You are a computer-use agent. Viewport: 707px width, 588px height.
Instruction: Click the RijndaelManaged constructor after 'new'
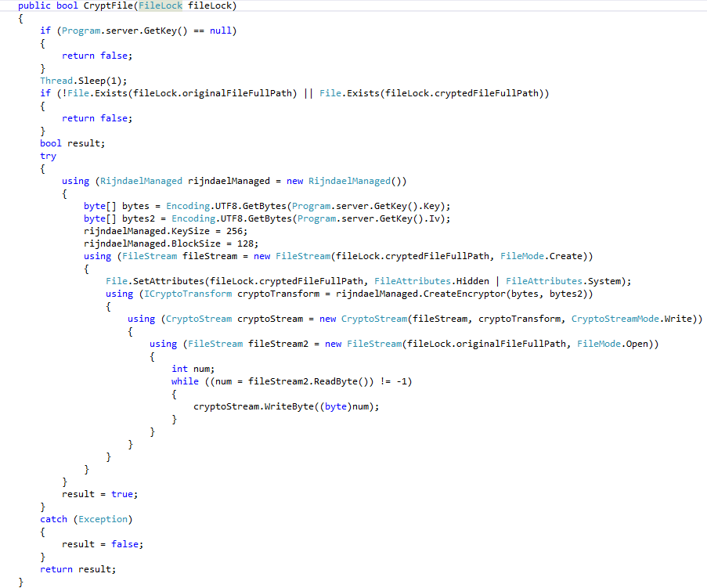tap(349, 181)
